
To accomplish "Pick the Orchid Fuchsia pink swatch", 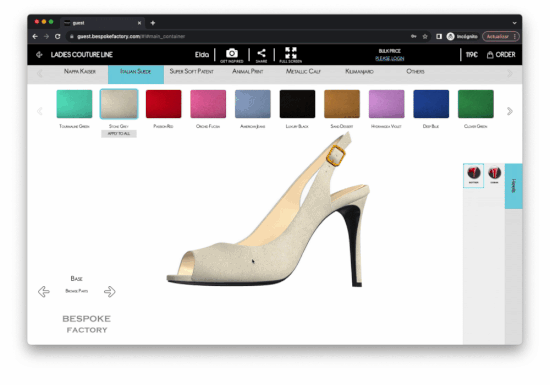I will [208, 104].
